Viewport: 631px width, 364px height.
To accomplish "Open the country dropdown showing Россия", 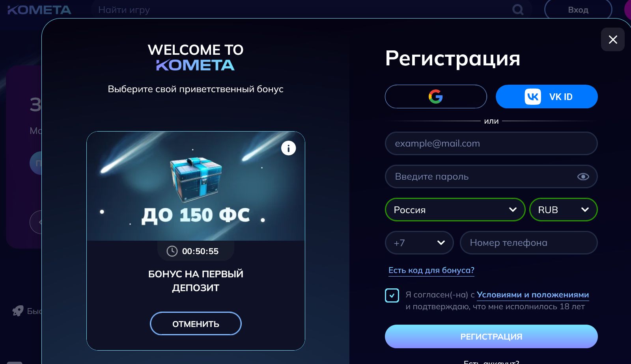I will pos(455,210).
